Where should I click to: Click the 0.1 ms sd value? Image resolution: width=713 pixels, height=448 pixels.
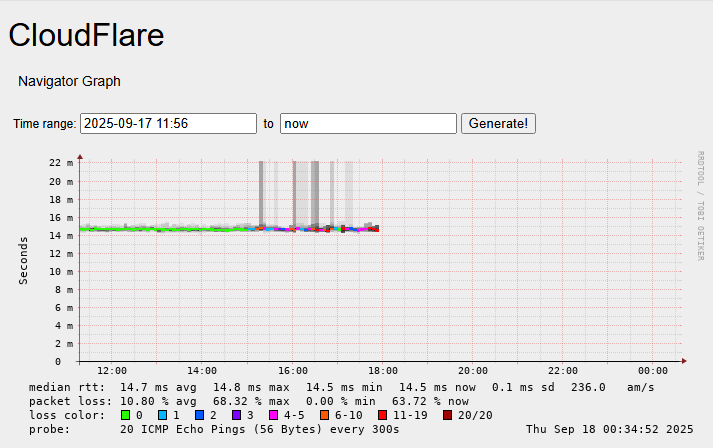[x=523, y=388]
